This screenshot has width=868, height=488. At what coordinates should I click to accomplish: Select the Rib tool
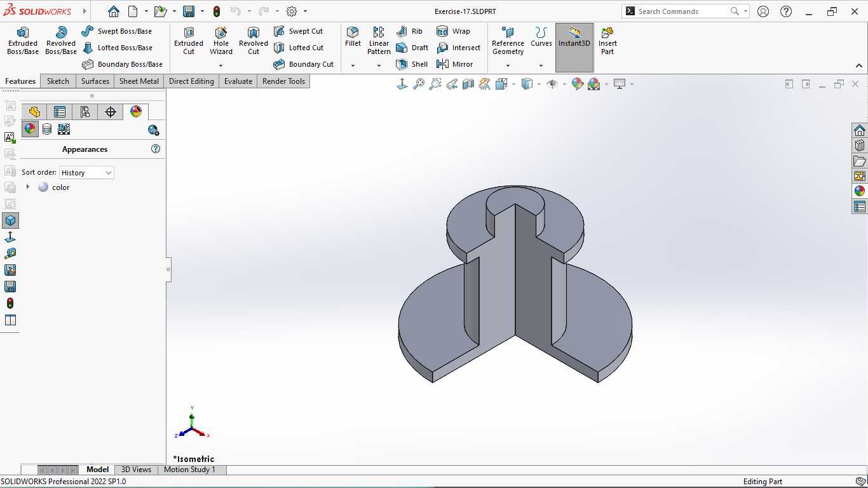(x=409, y=31)
